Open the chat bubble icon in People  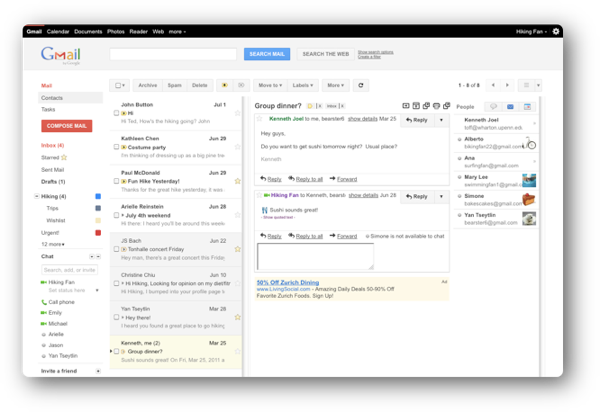493,107
